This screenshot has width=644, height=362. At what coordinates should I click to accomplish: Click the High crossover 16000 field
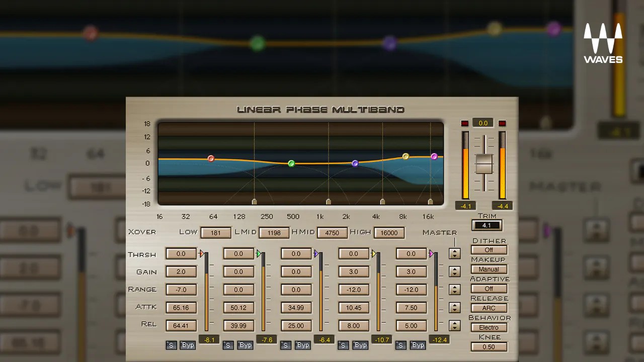click(x=389, y=233)
